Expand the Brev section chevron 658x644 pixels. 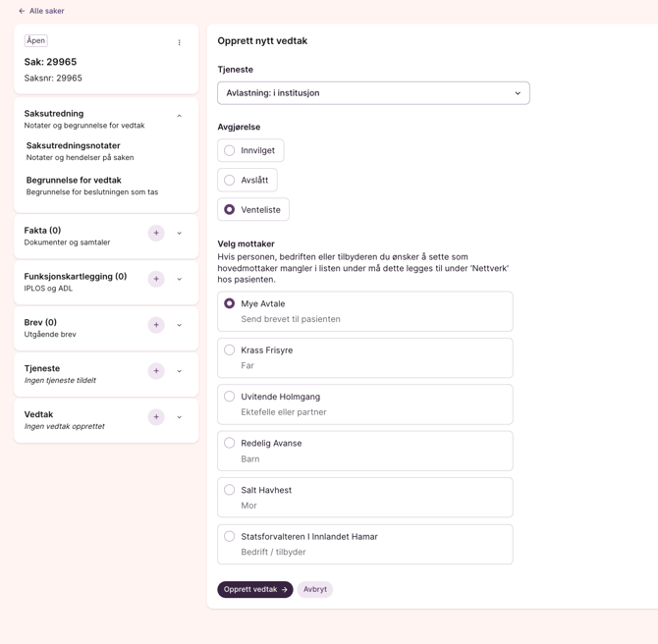179,325
